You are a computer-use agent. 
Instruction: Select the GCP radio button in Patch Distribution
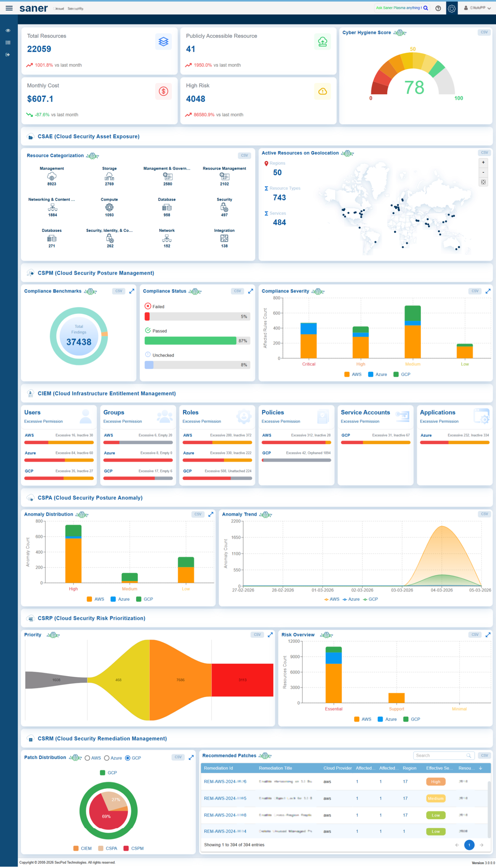click(128, 758)
